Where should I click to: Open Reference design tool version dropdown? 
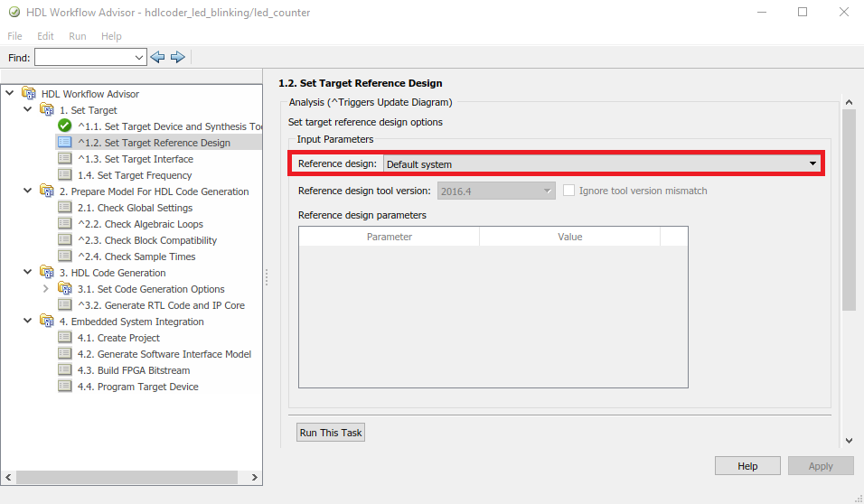point(496,191)
